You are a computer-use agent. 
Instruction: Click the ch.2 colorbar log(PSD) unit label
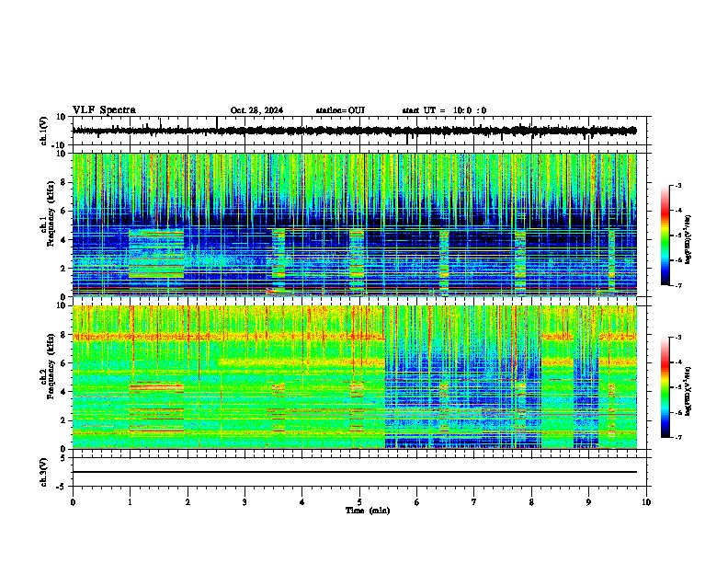(x=688, y=392)
